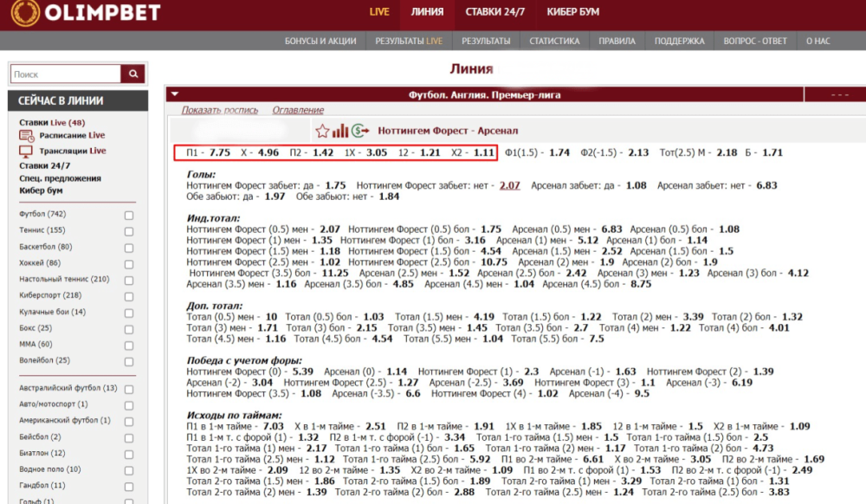Open the ЛИНИЯ tab
Screen dimensions: 866x504
point(427,12)
